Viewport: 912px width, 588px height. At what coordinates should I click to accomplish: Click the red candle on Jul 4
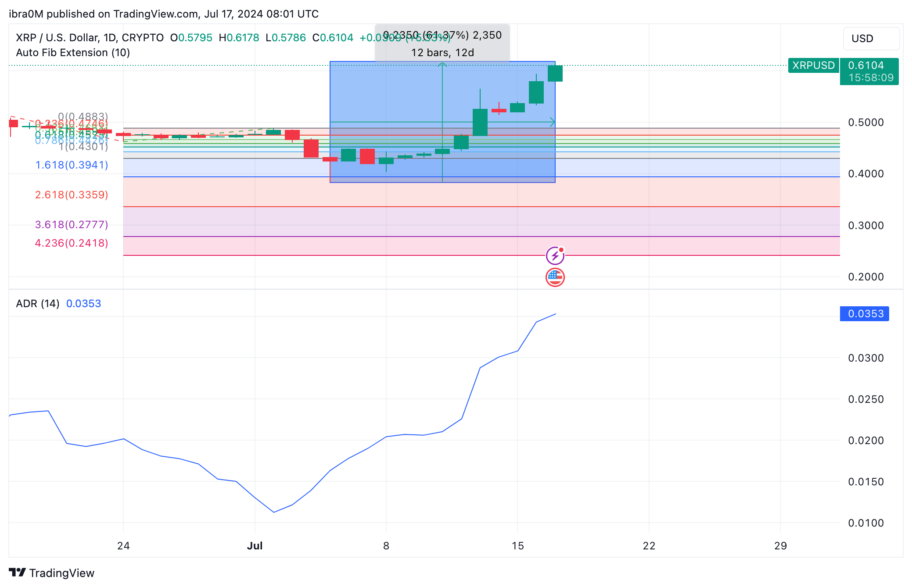311,148
